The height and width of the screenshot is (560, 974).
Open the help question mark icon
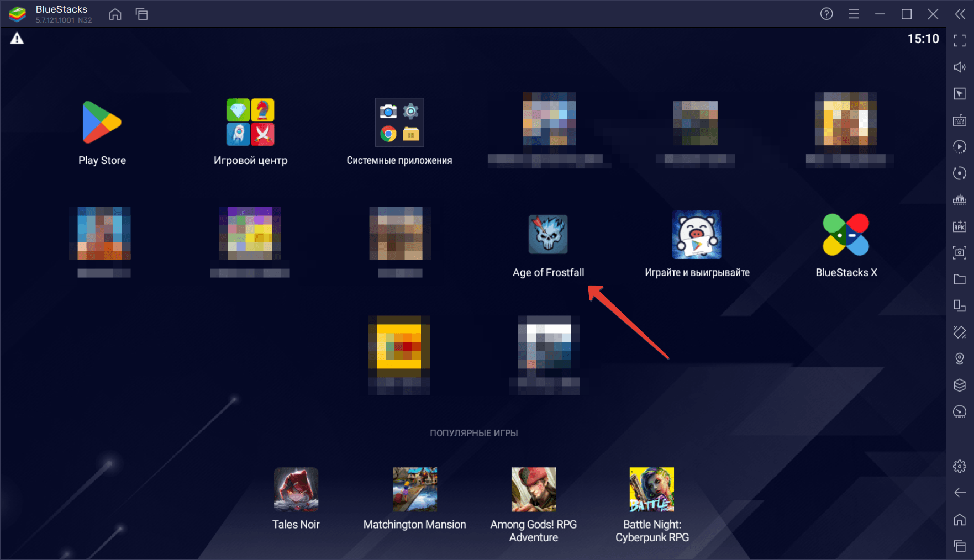tap(826, 14)
